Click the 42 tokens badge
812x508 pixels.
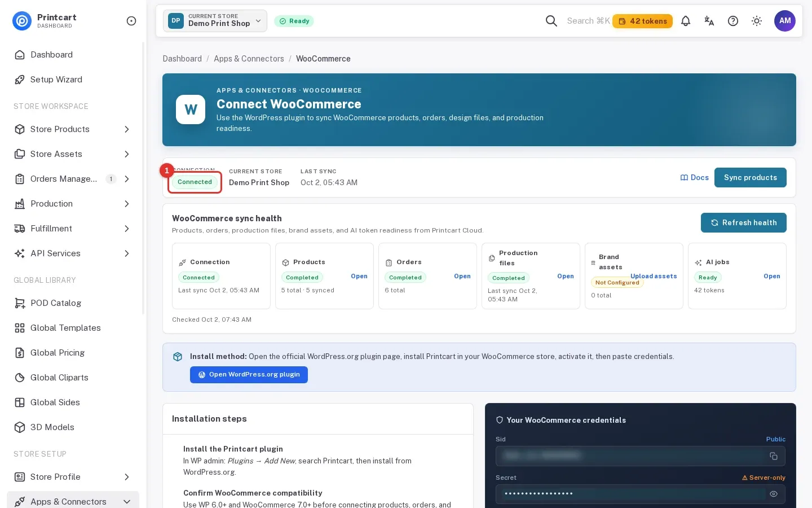(x=642, y=21)
